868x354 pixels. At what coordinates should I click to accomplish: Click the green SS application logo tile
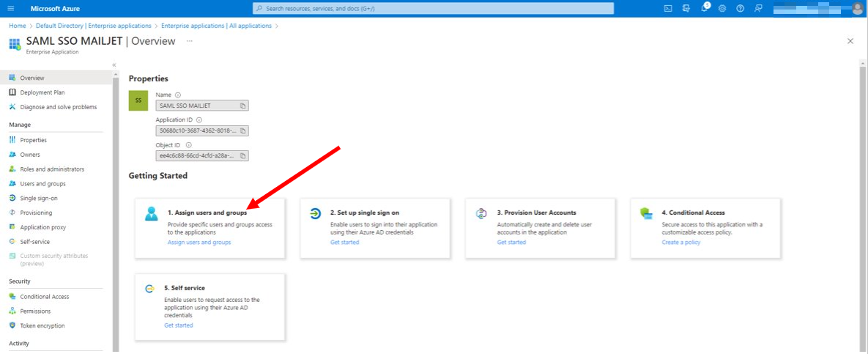point(138,100)
